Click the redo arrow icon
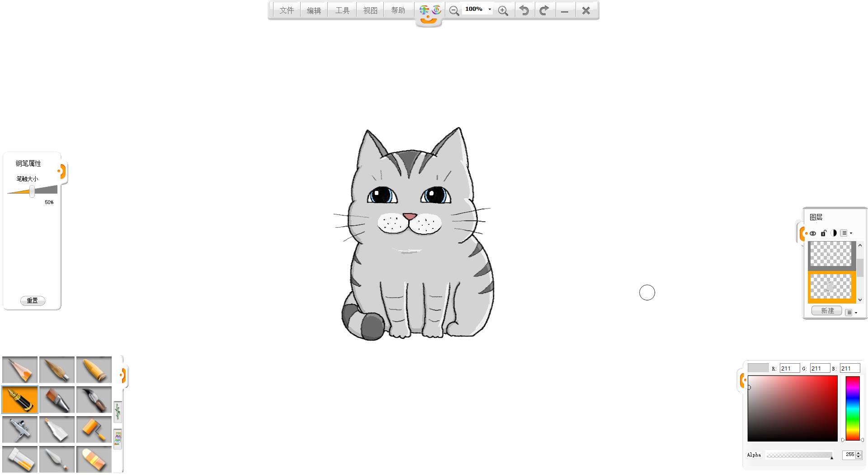Image resolution: width=868 pixels, height=475 pixels. 544,10
